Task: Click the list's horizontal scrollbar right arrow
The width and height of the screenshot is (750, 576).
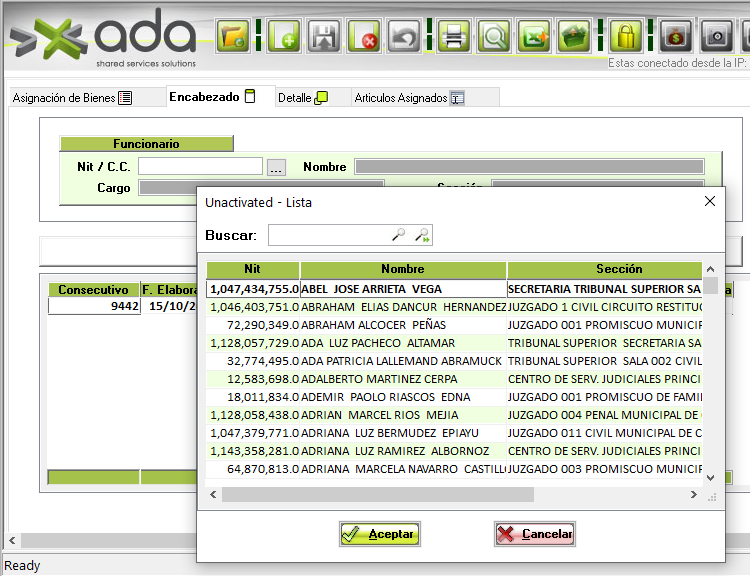Action: click(x=694, y=495)
